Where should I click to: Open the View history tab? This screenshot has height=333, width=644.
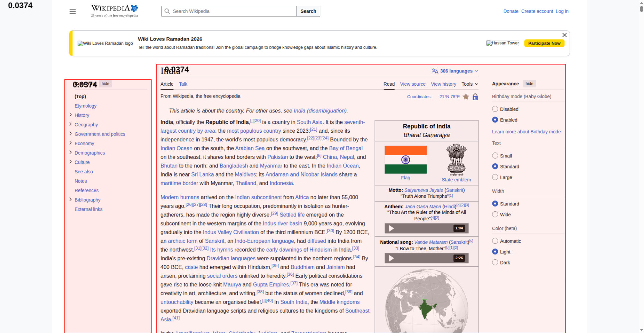(x=443, y=84)
